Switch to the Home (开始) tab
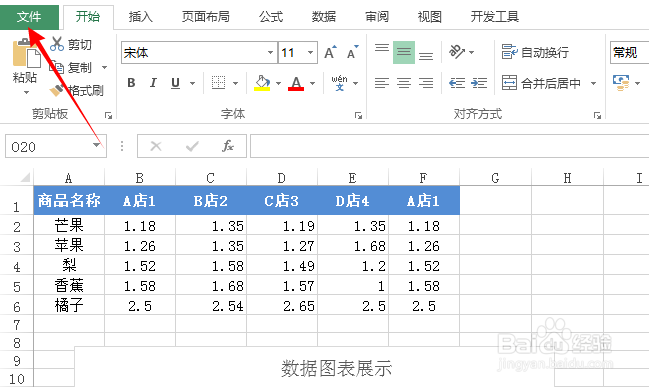 pos(88,17)
